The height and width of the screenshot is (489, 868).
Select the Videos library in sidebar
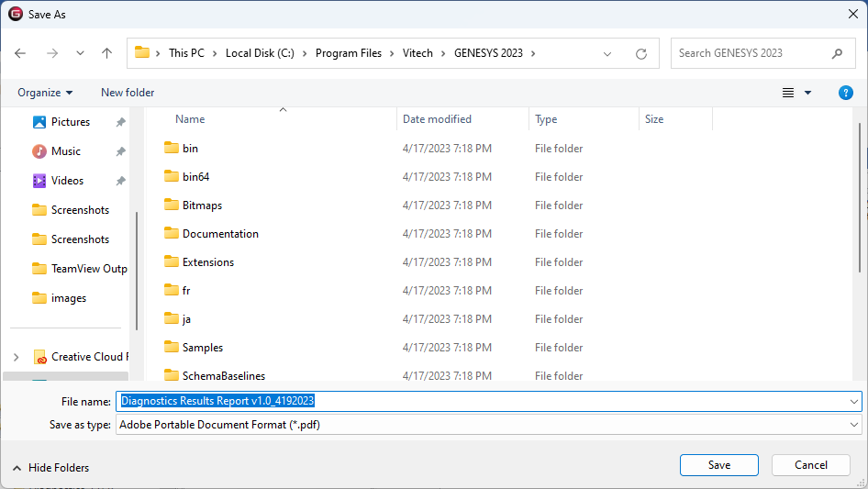[x=67, y=181]
